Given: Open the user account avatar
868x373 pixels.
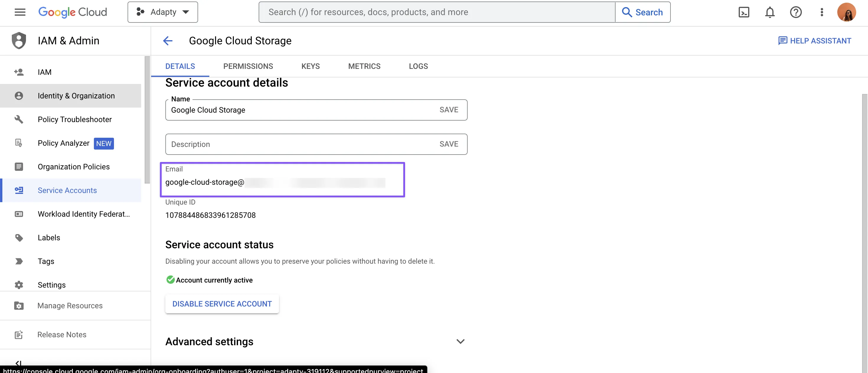Looking at the screenshot, I should [846, 12].
